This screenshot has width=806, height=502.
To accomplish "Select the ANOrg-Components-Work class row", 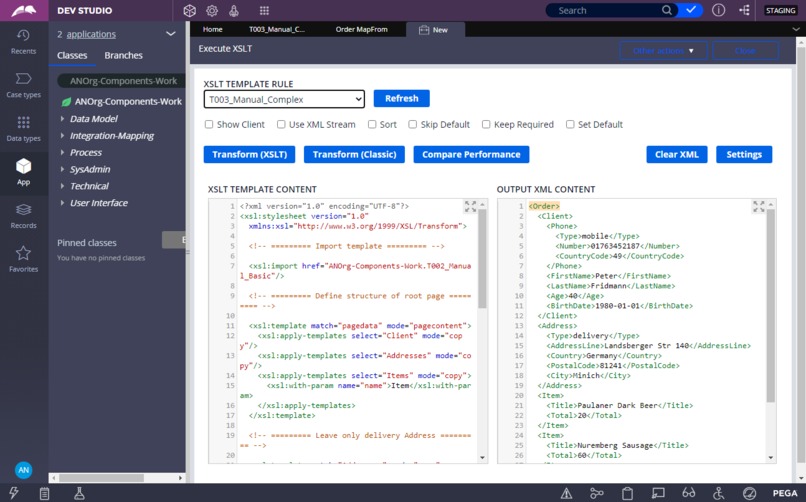I will tap(121, 101).
